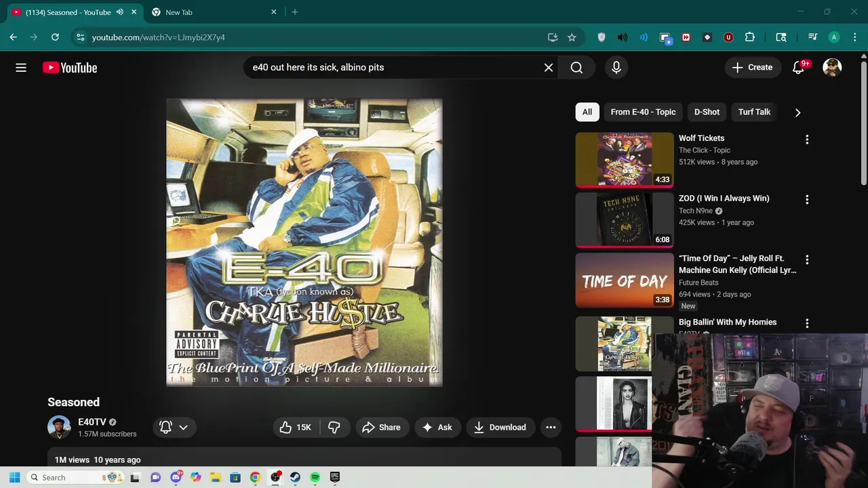Open the shield extension icon
This screenshot has width=868, height=488.
[x=601, y=37]
